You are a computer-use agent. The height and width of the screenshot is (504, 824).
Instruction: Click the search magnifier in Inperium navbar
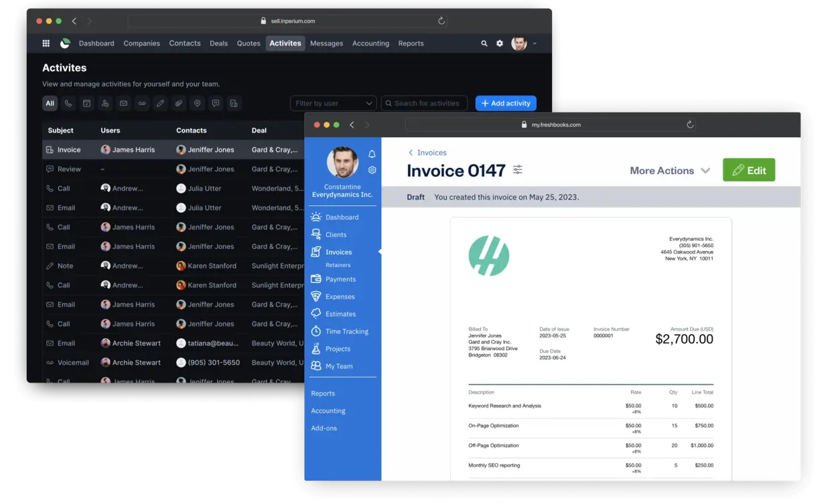coord(484,44)
